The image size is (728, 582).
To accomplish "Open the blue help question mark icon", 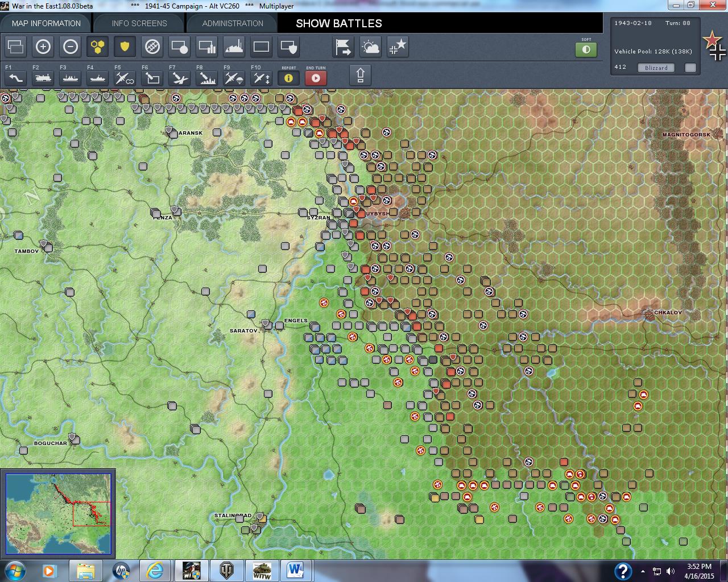I will [623, 571].
